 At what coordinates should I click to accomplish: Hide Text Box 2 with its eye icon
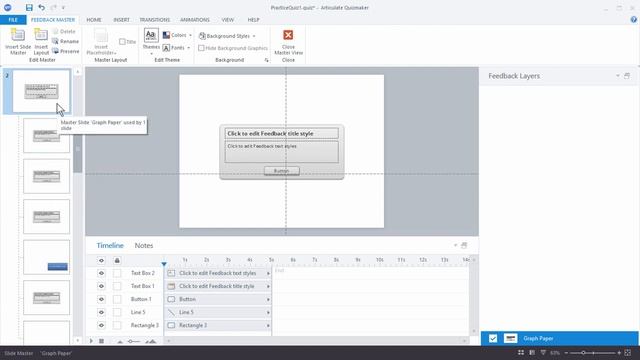click(x=101, y=273)
